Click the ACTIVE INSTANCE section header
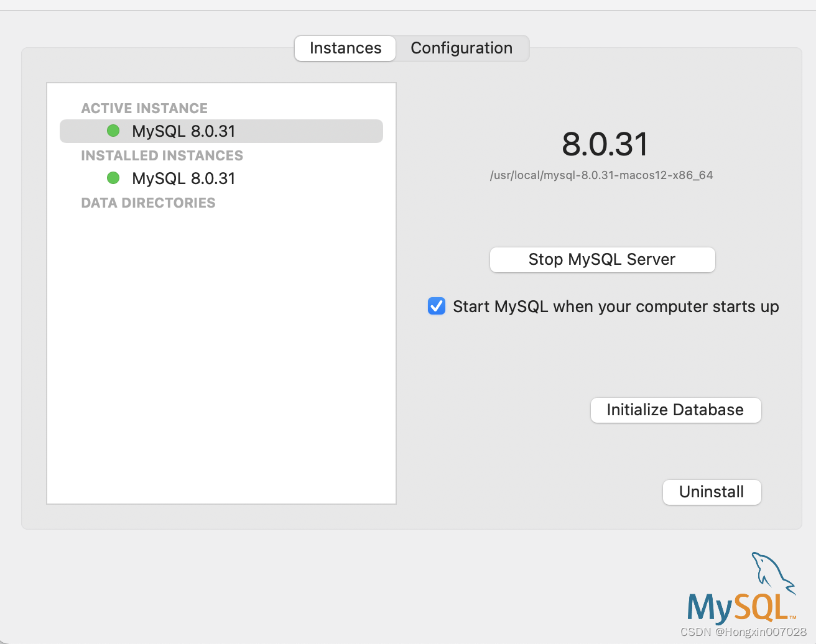 click(x=144, y=108)
